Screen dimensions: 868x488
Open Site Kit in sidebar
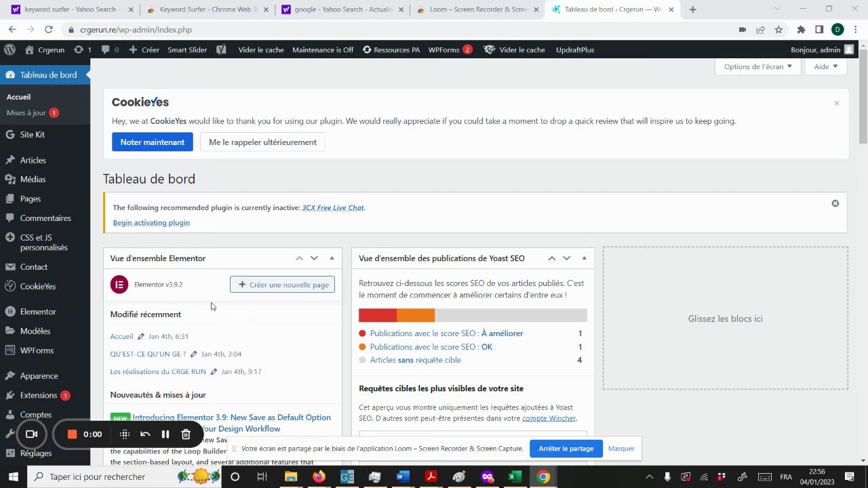[45, 134]
